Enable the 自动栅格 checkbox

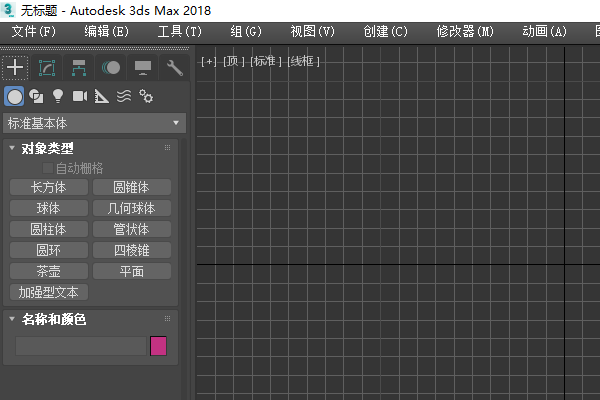[48, 168]
